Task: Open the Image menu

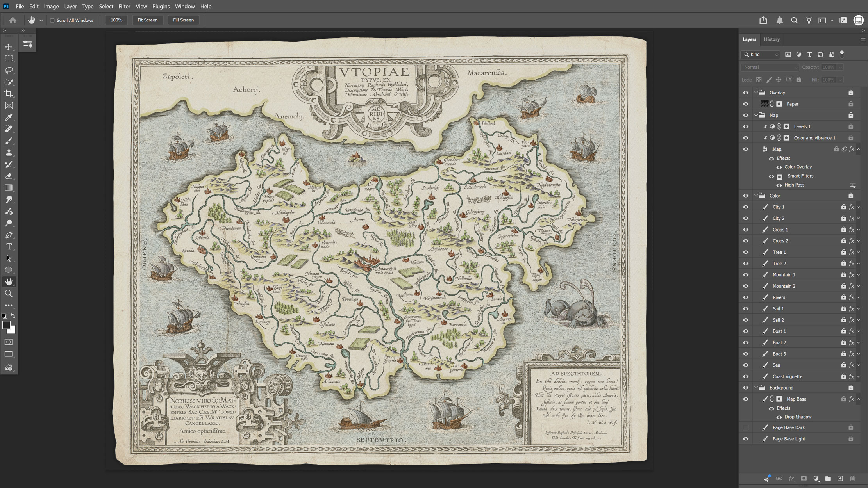Action: 51,6
